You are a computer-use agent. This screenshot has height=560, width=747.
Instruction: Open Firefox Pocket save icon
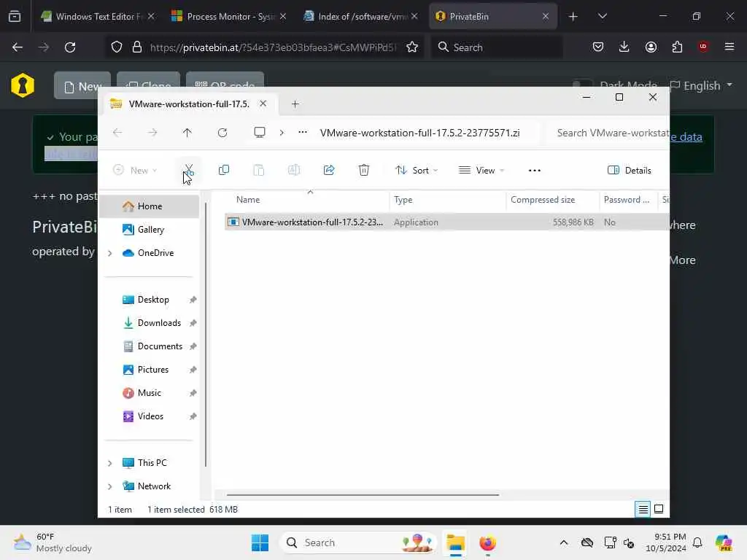598,47
